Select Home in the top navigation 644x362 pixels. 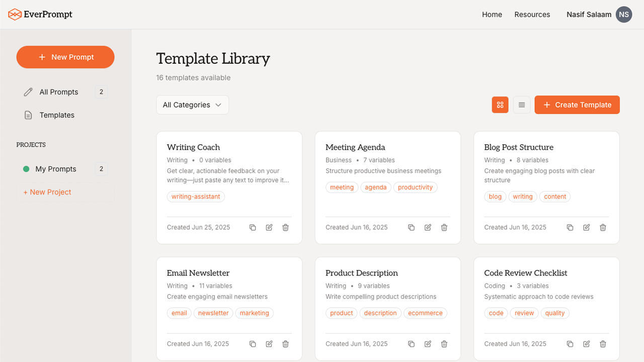492,15
